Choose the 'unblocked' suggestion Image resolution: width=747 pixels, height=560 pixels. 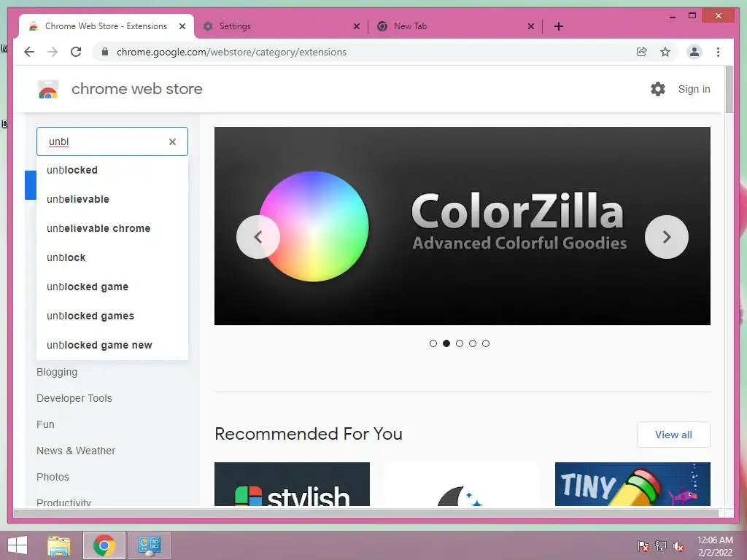pos(112,170)
